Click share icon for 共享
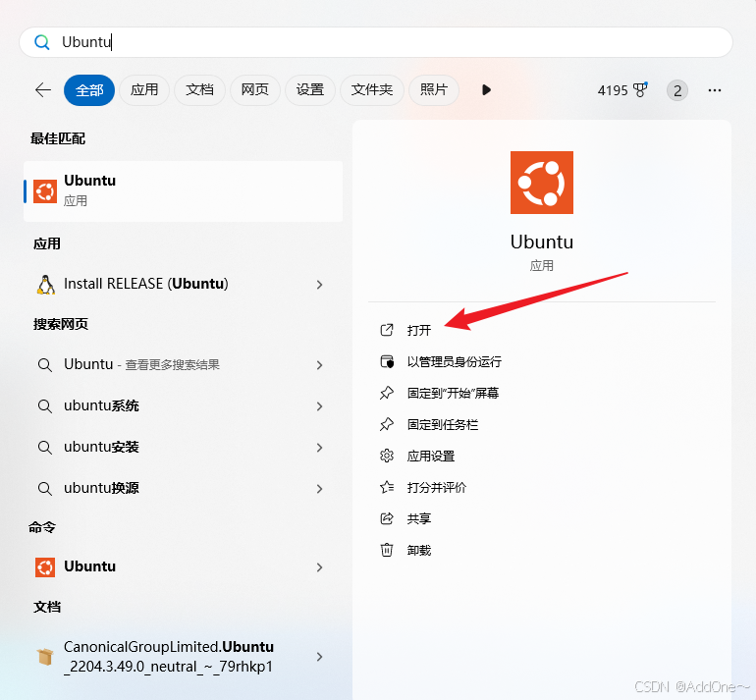Image resolution: width=756 pixels, height=700 pixels. click(x=387, y=518)
